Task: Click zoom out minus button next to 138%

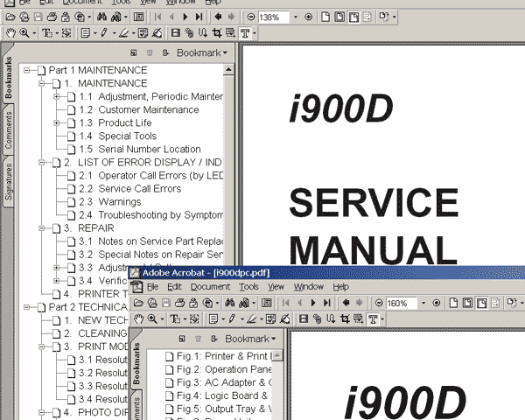Action: 251,17
